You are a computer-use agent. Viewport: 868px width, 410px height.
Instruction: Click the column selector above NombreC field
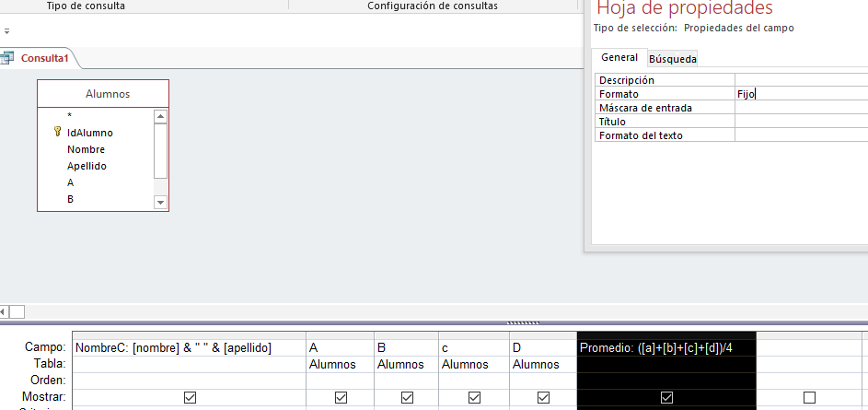click(190, 335)
